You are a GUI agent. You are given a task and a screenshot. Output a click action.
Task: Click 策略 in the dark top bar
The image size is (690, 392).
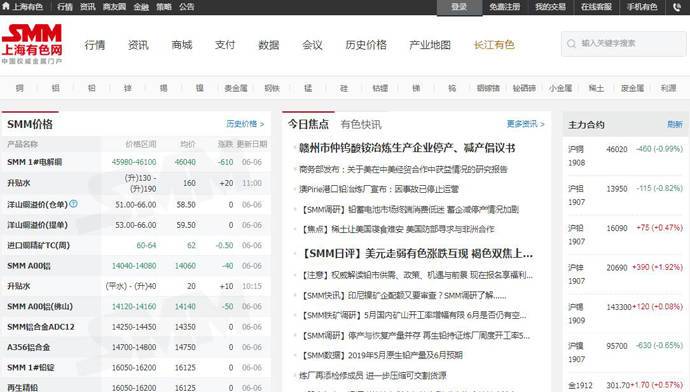[x=164, y=7]
